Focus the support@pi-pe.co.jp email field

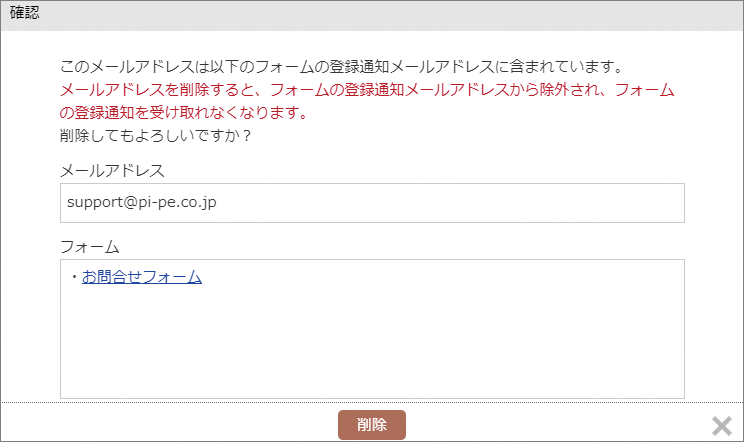pyautogui.click(x=372, y=203)
